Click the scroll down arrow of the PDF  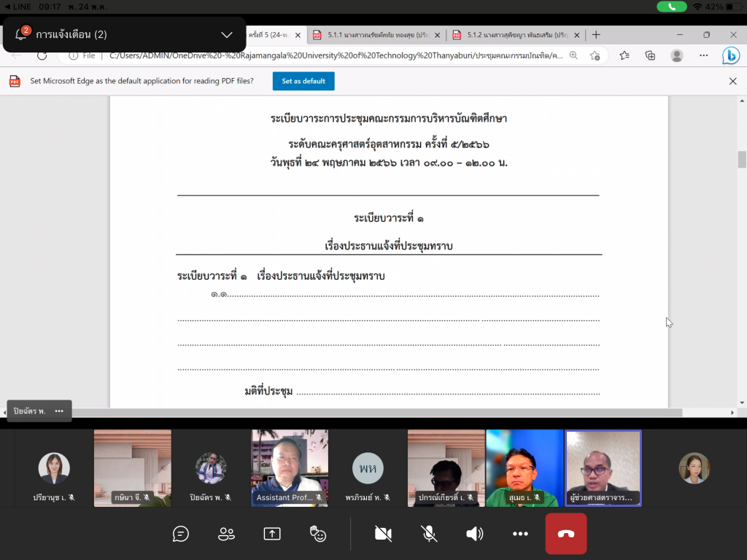742,402
